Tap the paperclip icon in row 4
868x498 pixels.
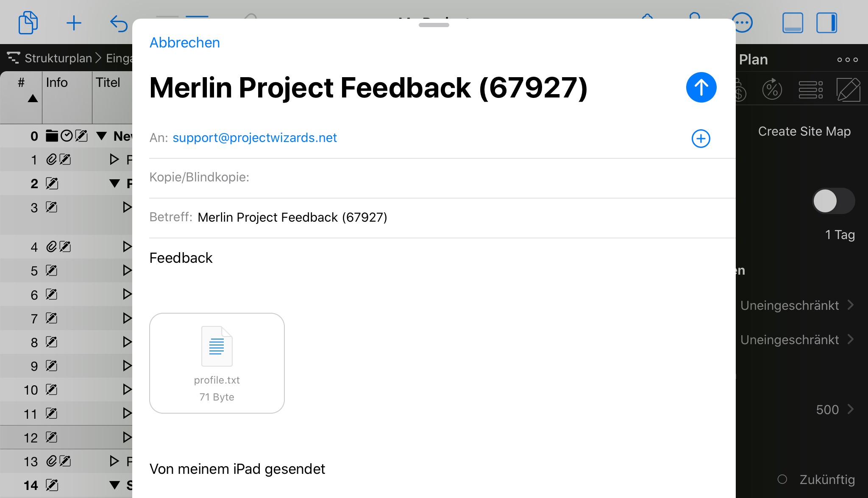pyautogui.click(x=51, y=247)
